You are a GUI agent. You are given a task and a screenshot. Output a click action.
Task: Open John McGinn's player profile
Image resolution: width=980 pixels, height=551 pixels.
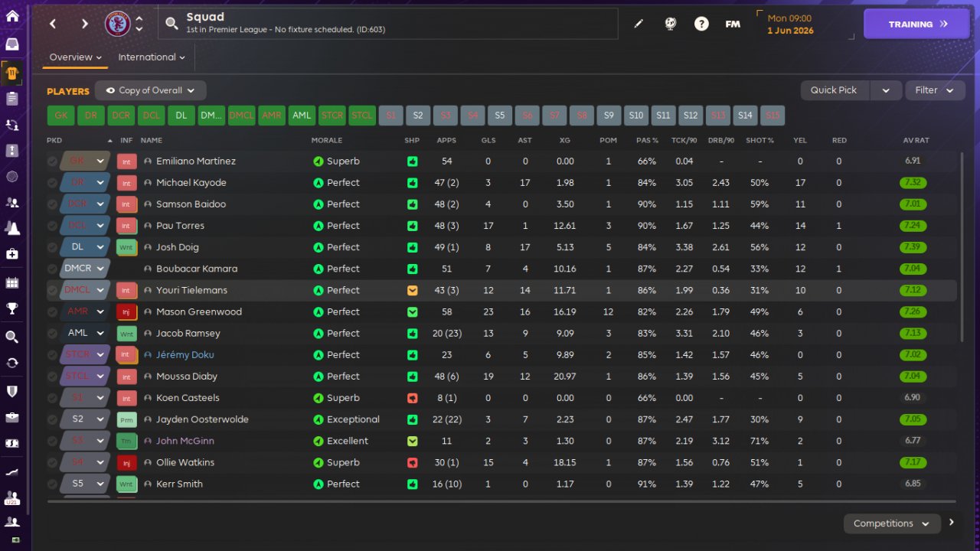tap(185, 441)
